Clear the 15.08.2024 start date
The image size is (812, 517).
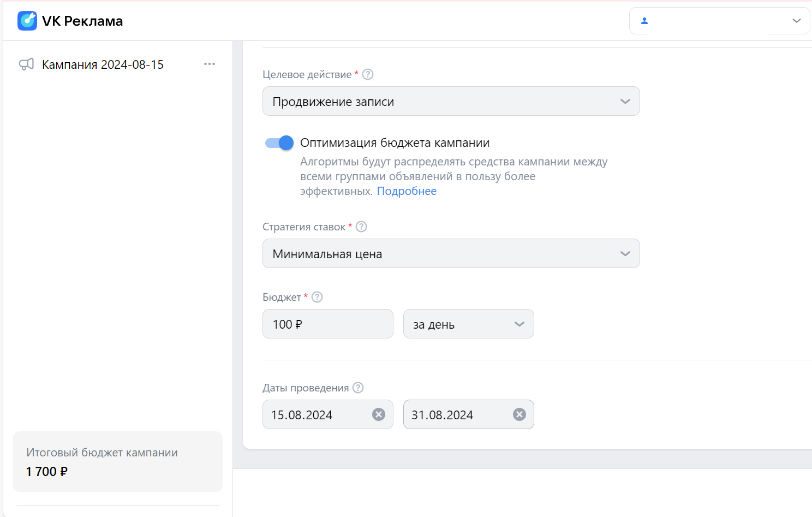[379, 414]
